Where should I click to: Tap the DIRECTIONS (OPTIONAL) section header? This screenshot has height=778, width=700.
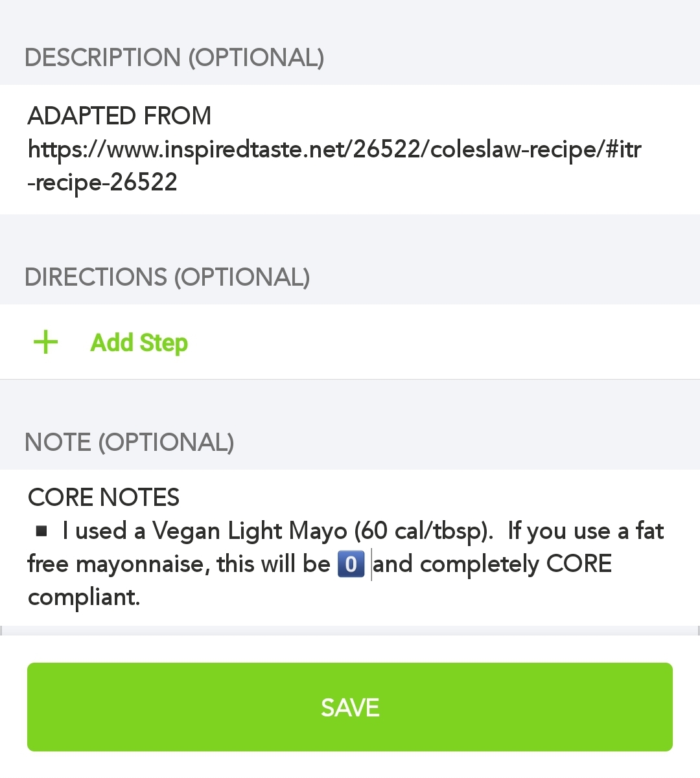(167, 277)
